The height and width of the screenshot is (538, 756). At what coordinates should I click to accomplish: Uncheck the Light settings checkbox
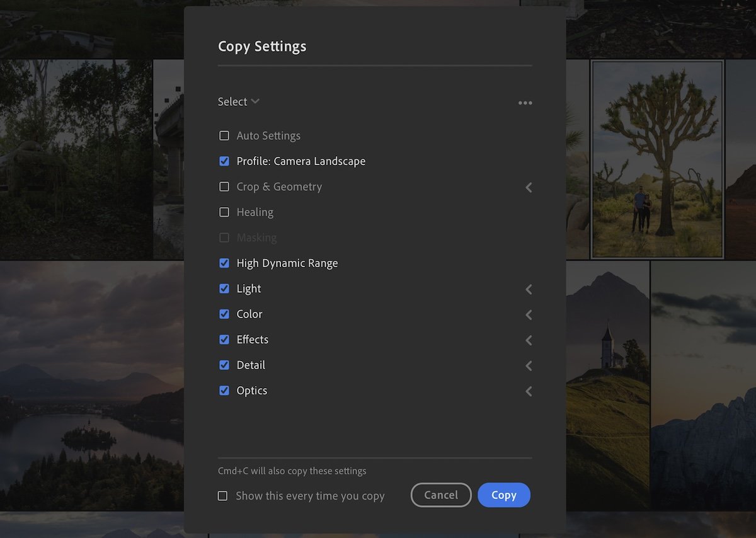pyautogui.click(x=224, y=289)
